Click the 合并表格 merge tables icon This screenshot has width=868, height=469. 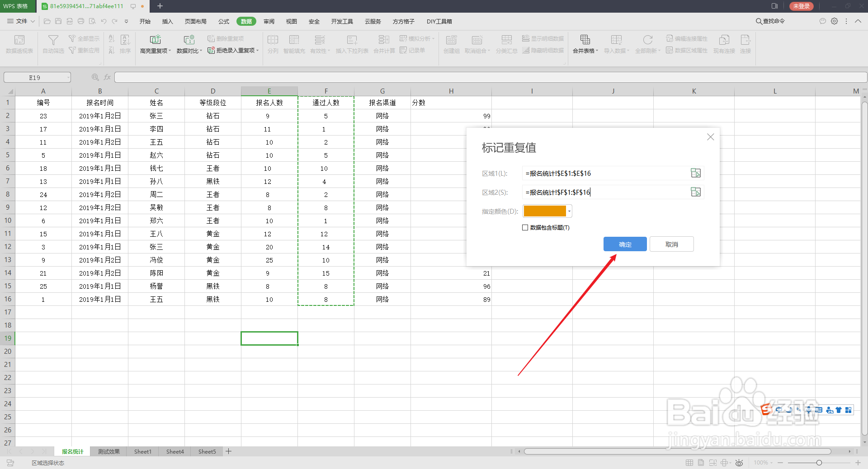pos(585,40)
